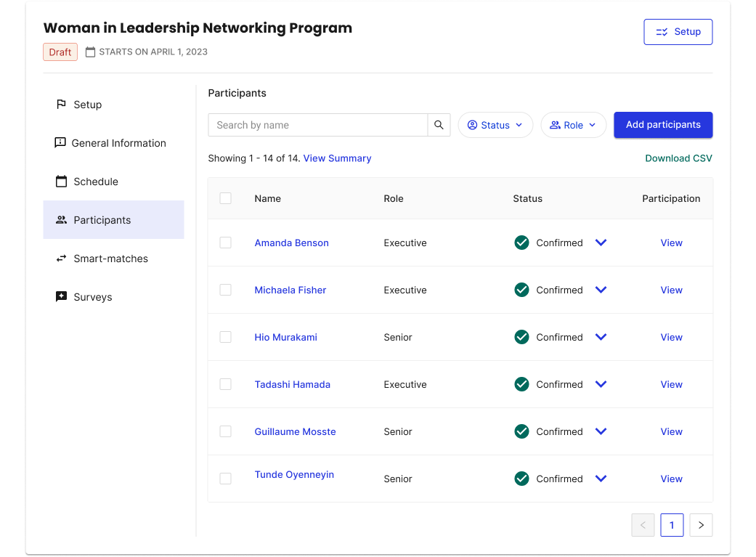The width and height of the screenshot is (756, 557).
Task: Click the Add participants button
Action: point(663,125)
